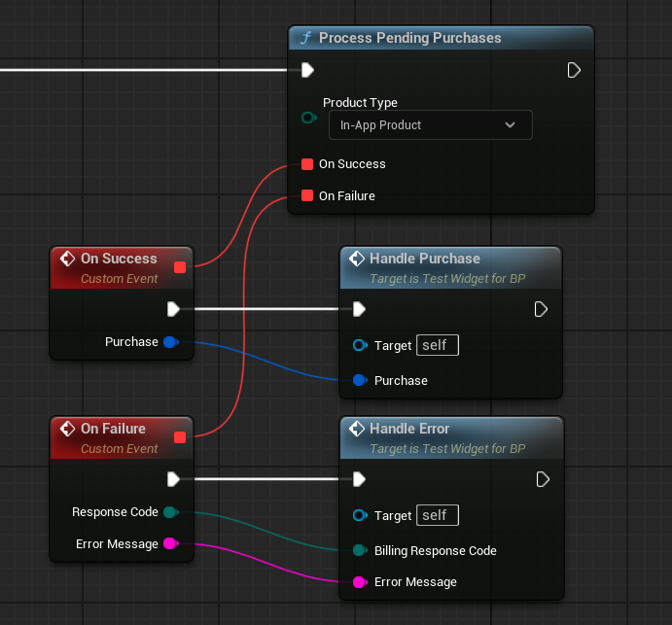This screenshot has height=625, width=672.
Task: Click the Product Type input pin
Action: [x=309, y=118]
